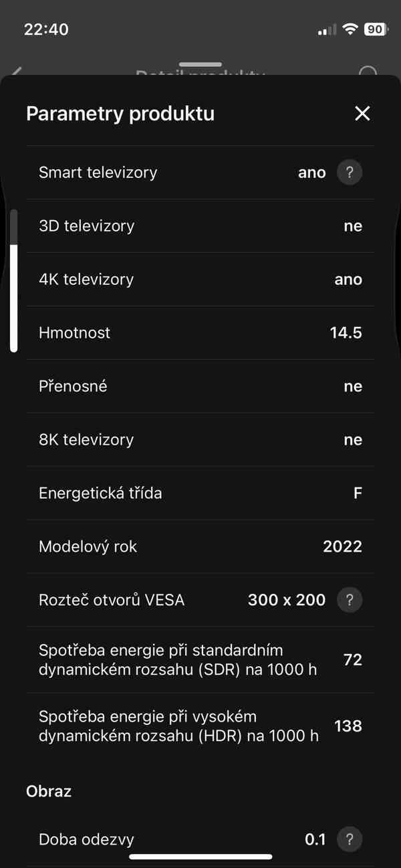Tap the HDR energy consumption row
The height and width of the screenshot is (868, 401).
click(200, 726)
